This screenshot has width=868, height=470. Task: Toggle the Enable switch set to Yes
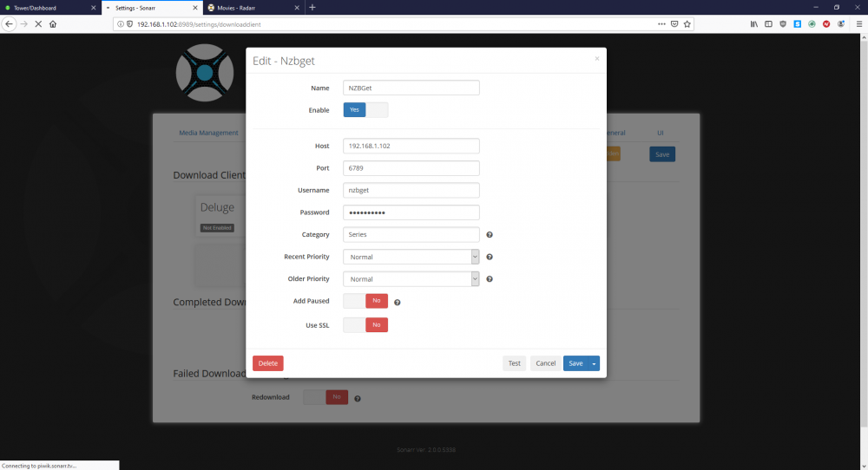point(365,110)
